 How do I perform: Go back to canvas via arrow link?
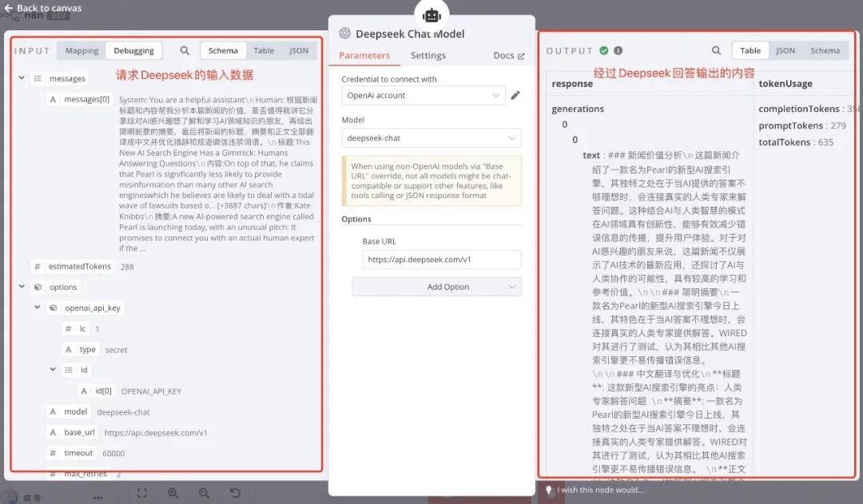click(43, 8)
